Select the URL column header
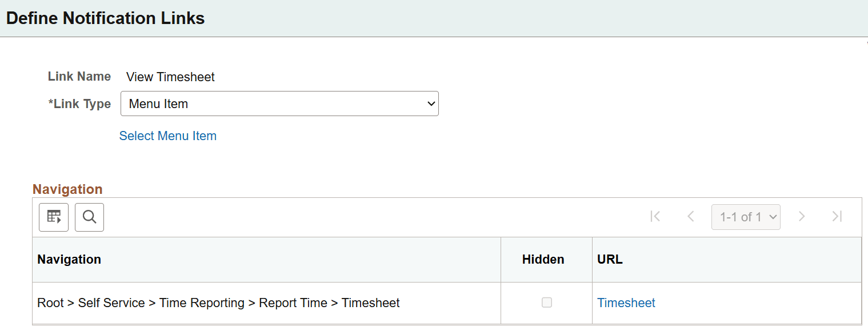The width and height of the screenshot is (868, 330). coord(610,259)
